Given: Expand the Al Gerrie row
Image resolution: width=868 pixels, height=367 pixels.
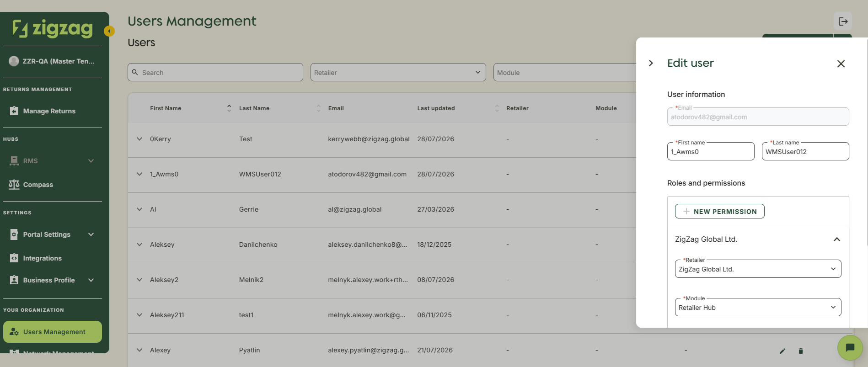Looking at the screenshot, I should [139, 209].
